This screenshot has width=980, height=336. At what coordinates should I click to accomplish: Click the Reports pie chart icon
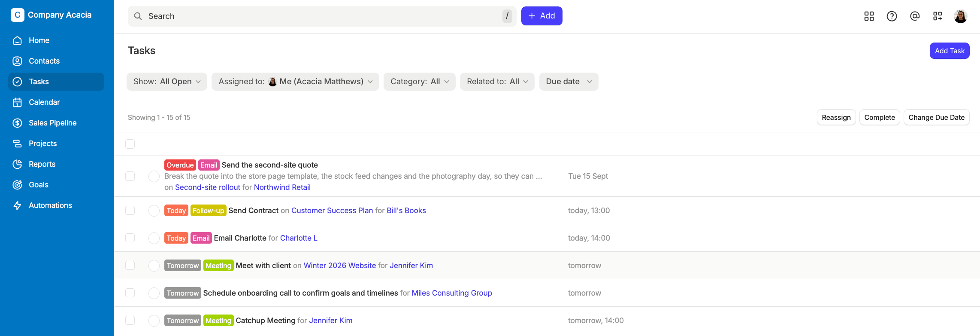point(18,164)
